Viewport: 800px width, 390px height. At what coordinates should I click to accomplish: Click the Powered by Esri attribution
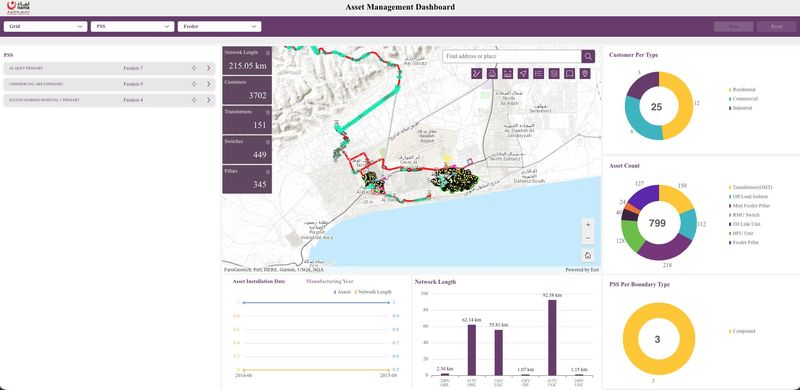coord(582,270)
